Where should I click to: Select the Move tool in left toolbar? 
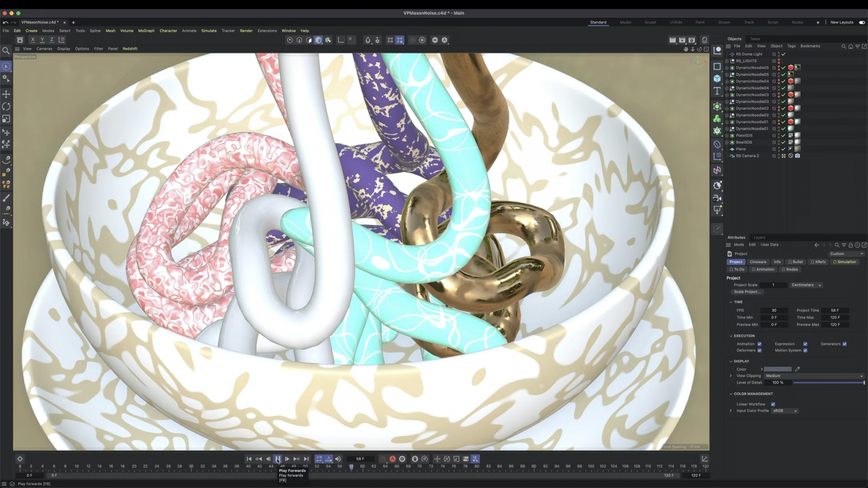click(7, 94)
